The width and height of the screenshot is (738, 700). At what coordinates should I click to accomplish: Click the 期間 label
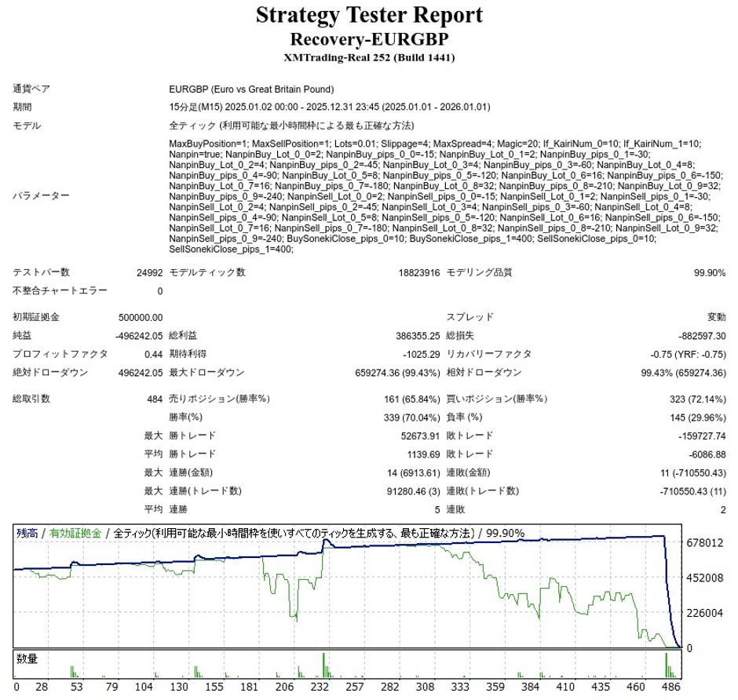pyautogui.click(x=22, y=108)
